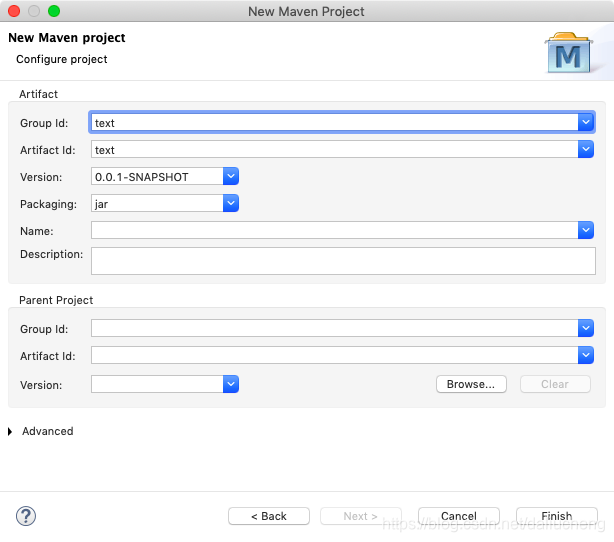Viewport: 614px width, 542px height.
Task: Click Finish to create the project
Action: (556, 516)
